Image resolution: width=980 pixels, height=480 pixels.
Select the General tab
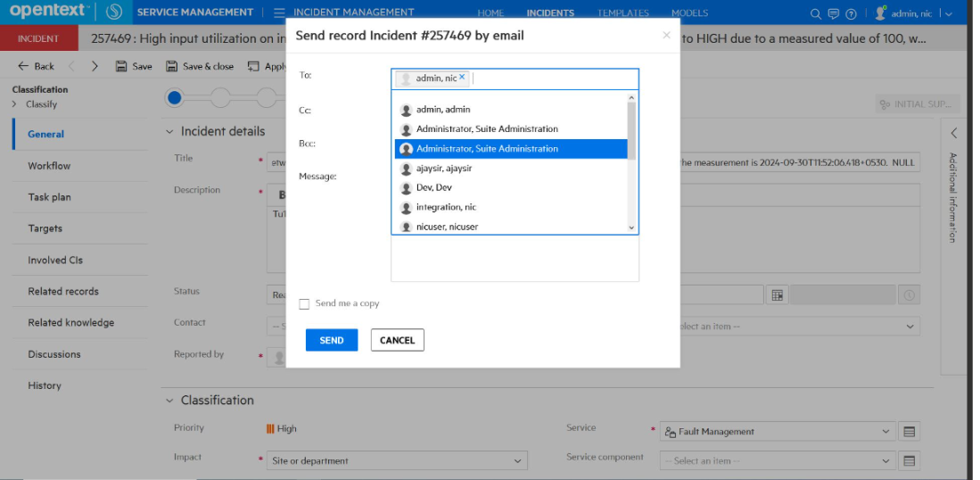pyautogui.click(x=80, y=134)
